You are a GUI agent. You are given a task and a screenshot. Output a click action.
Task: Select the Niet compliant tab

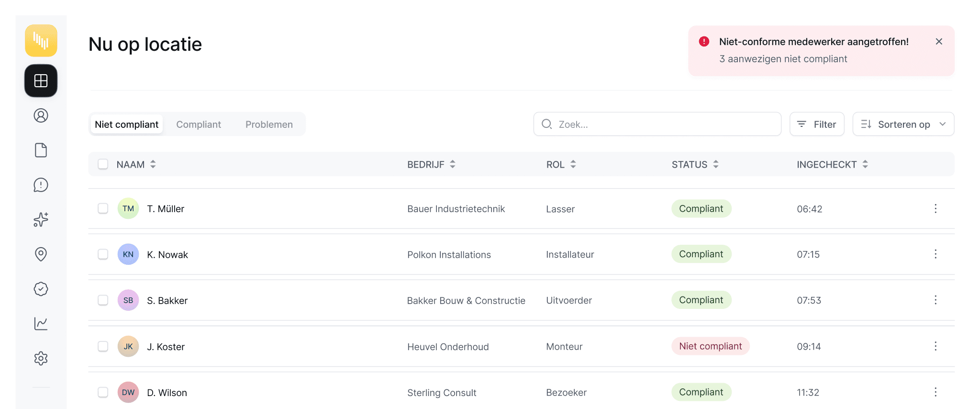pos(126,124)
